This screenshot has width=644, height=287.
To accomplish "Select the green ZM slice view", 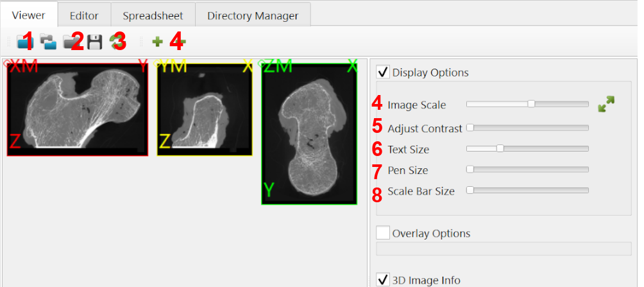I will [x=309, y=134].
